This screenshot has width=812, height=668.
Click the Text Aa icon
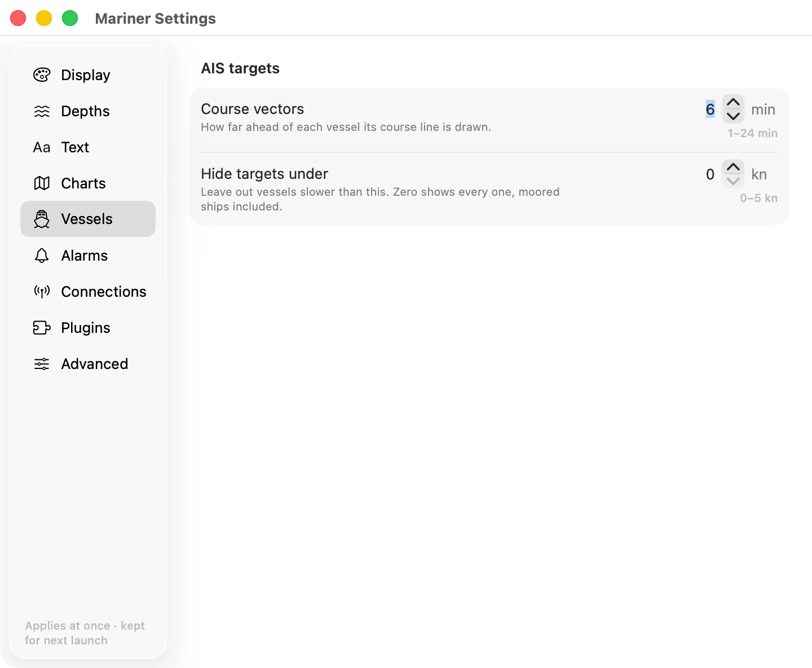point(42,147)
